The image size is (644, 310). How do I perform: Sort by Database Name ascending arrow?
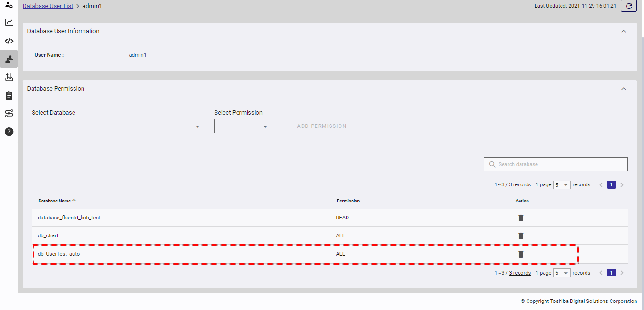click(x=74, y=201)
